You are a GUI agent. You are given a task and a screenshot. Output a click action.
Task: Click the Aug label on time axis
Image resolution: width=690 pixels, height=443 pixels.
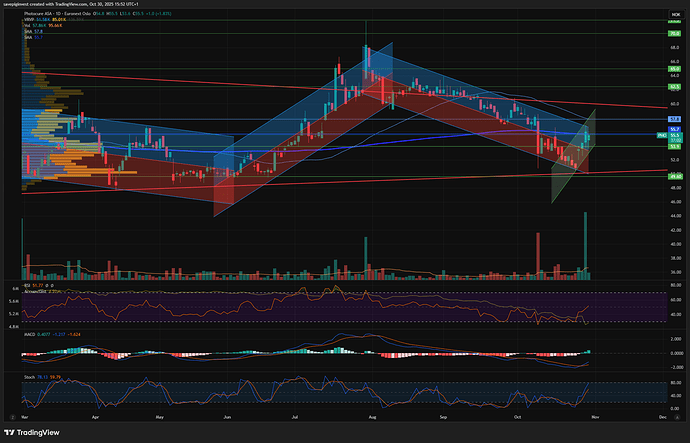pyautogui.click(x=371, y=411)
